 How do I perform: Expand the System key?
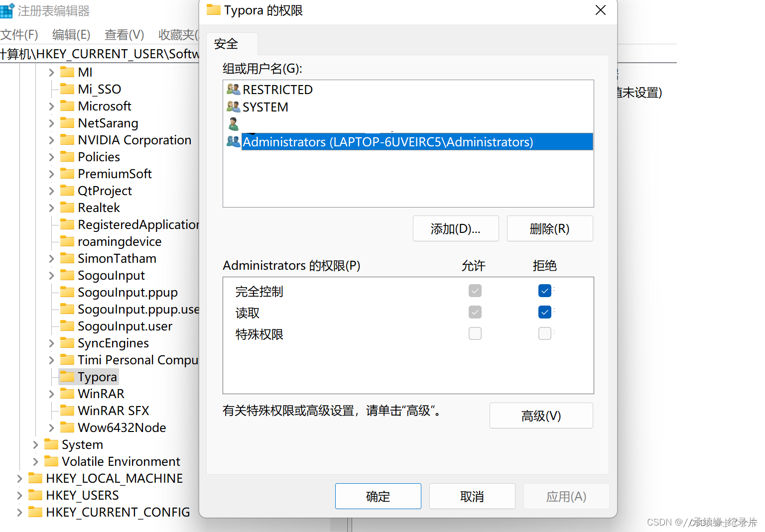pyautogui.click(x=35, y=444)
